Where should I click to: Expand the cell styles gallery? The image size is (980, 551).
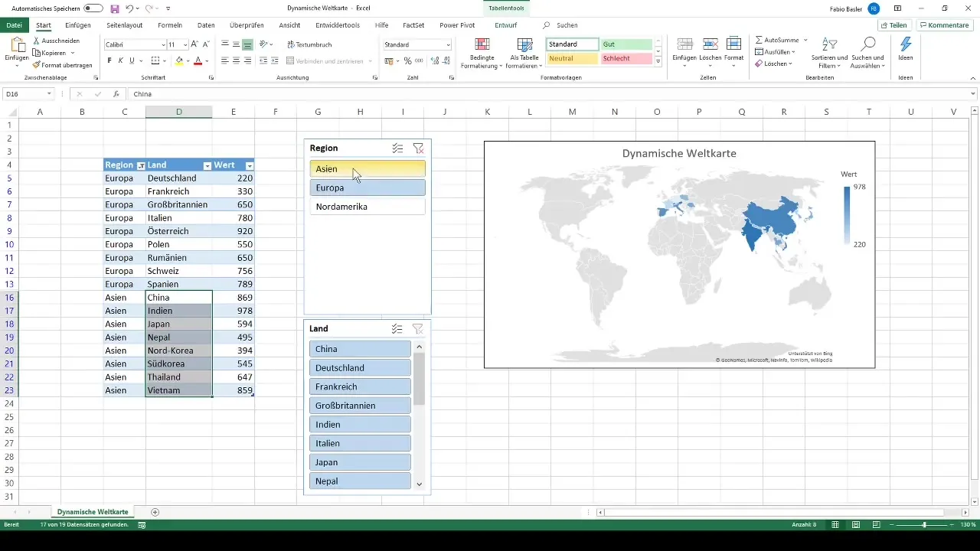[x=658, y=62]
